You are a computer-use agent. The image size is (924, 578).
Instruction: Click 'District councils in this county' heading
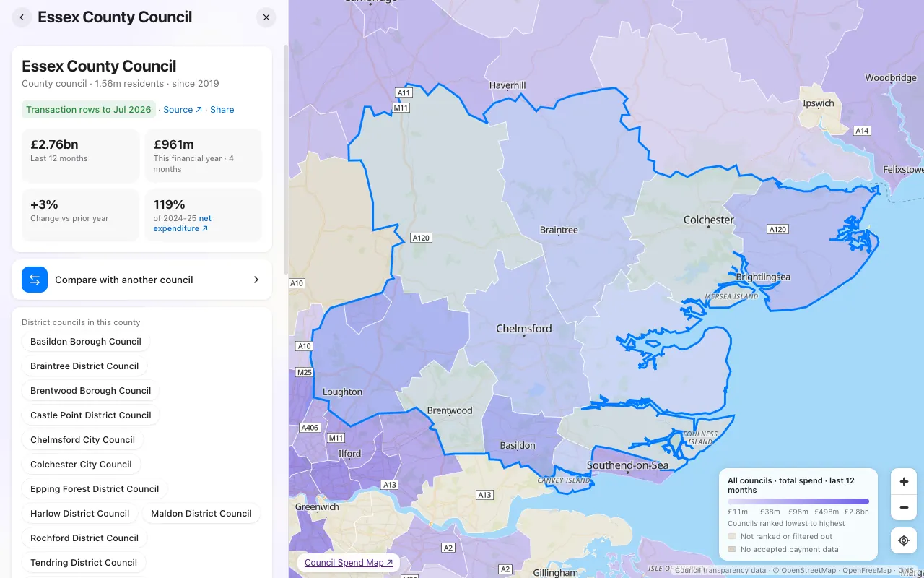81,322
